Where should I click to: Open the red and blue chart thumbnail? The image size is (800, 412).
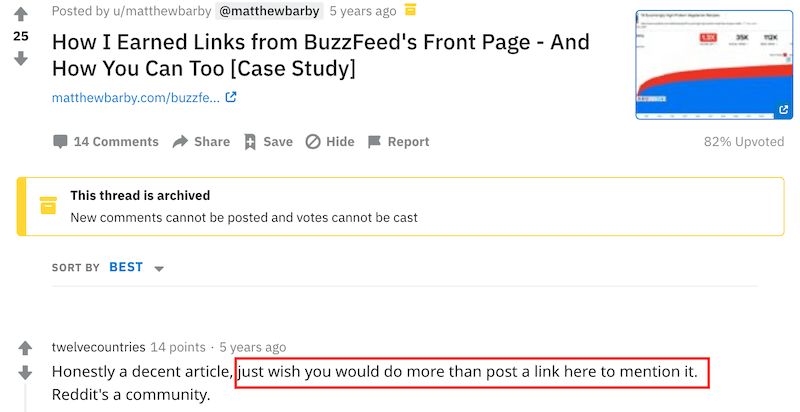click(x=714, y=65)
